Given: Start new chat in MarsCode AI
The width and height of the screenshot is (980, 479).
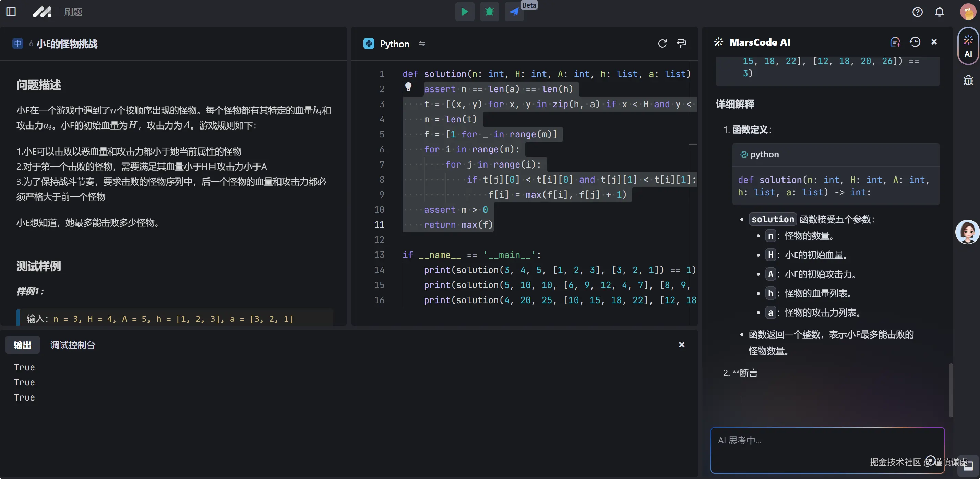Looking at the screenshot, I should (x=895, y=42).
